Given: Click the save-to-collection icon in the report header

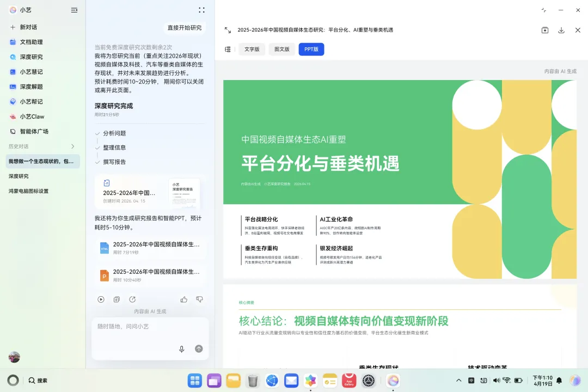Looking at the screenshot, I should point(545,30).
